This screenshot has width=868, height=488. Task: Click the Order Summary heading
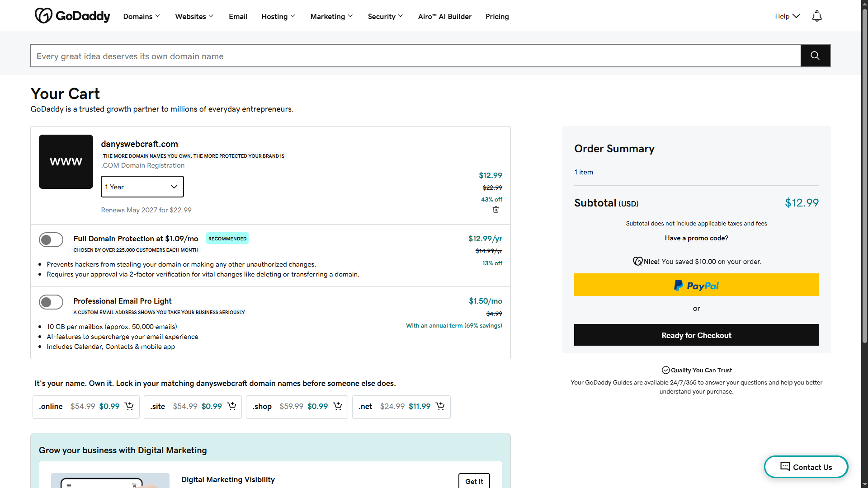point(614,149)
